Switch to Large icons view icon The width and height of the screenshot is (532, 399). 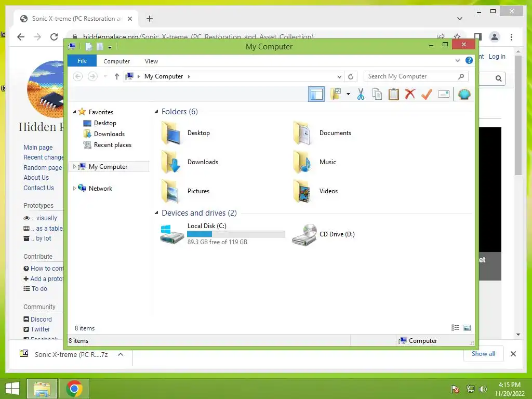coord(467,328)
